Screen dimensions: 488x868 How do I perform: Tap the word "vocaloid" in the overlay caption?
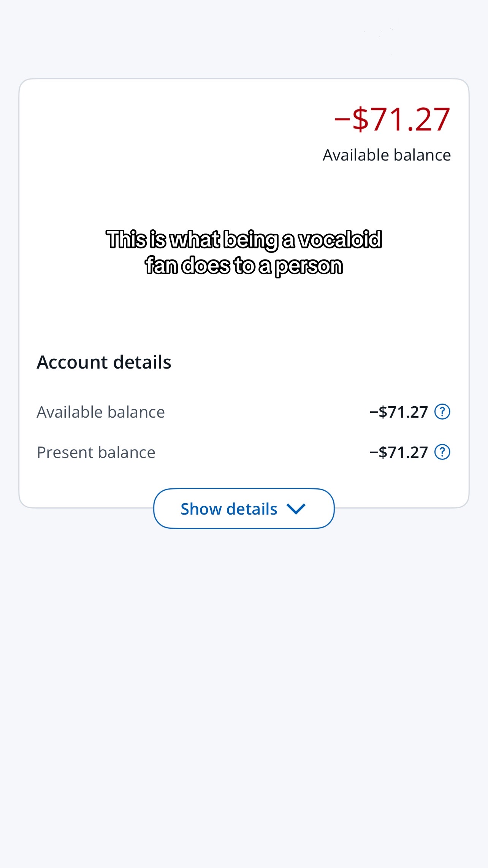tap(340, 239)
